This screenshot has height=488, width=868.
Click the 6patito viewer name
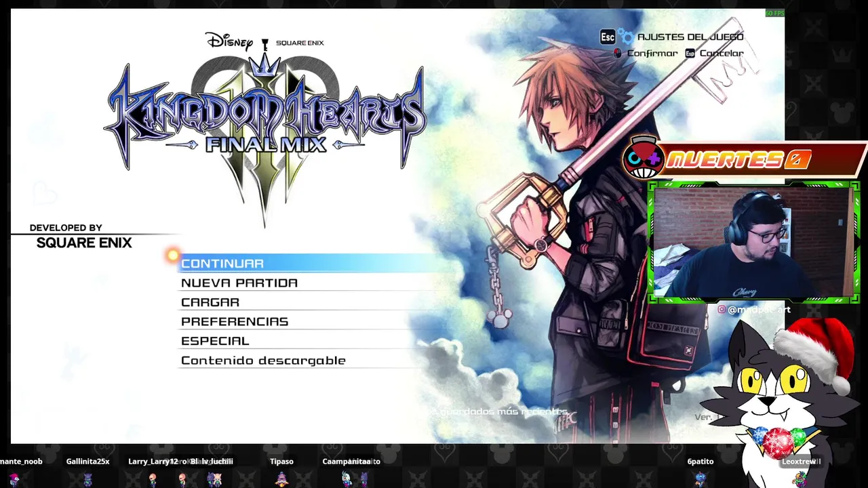[x=701, y=461]
